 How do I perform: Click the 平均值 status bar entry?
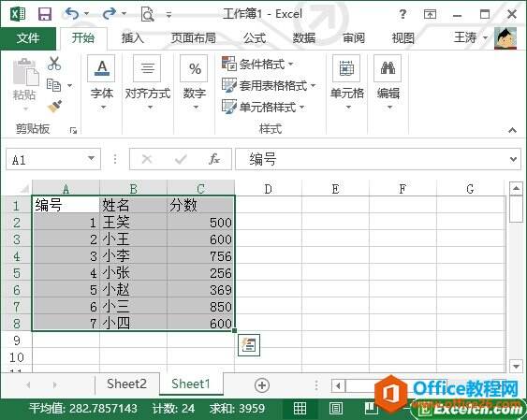click(83, 409)
